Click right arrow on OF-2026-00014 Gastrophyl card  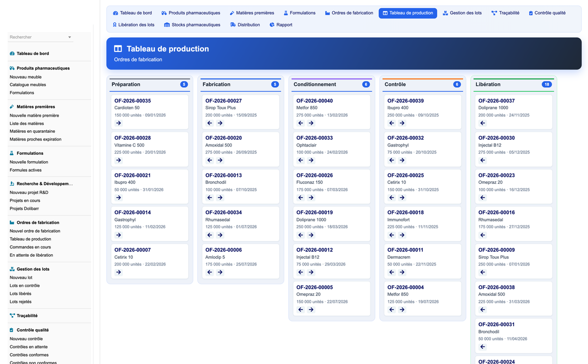tap(119, 235)
